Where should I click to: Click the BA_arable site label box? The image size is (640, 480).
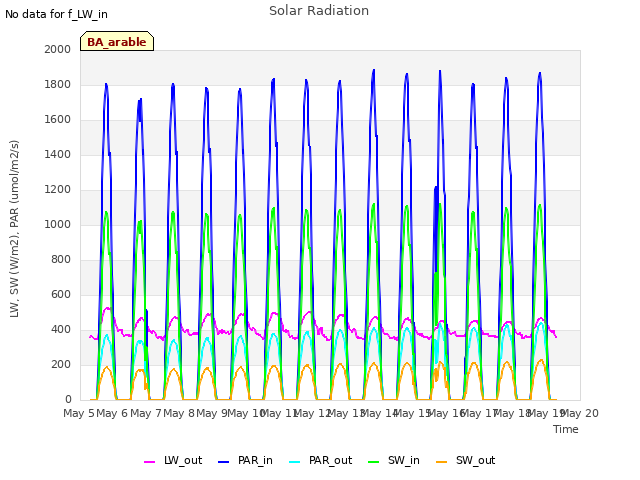pyautogui.click(x=117, y=41)
